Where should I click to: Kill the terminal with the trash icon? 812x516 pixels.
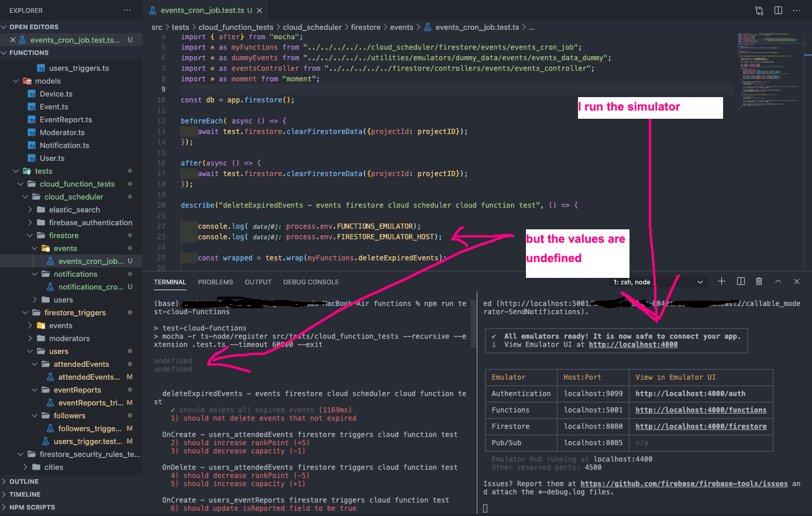(759, 281)
